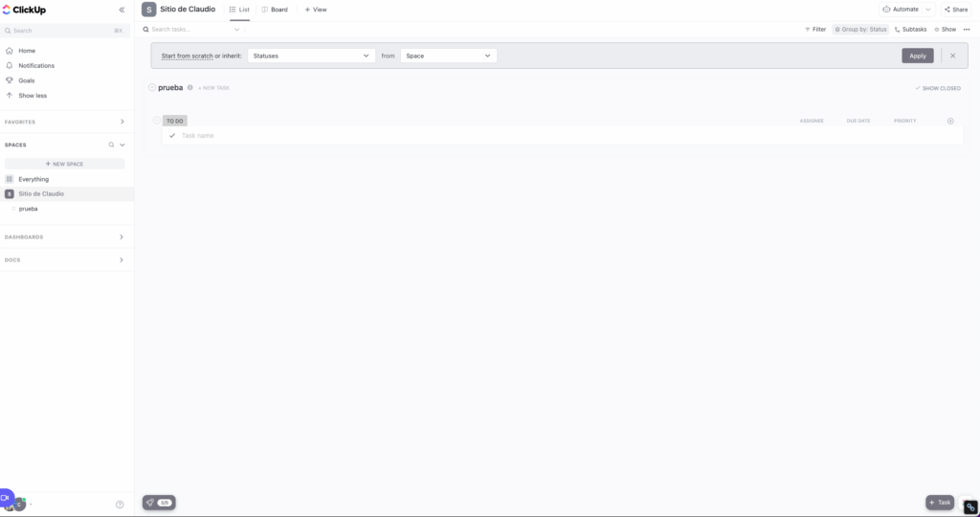This screenshot has height=517, width=980.
Task: Click the + Task floating button
Action: [940, 503]
